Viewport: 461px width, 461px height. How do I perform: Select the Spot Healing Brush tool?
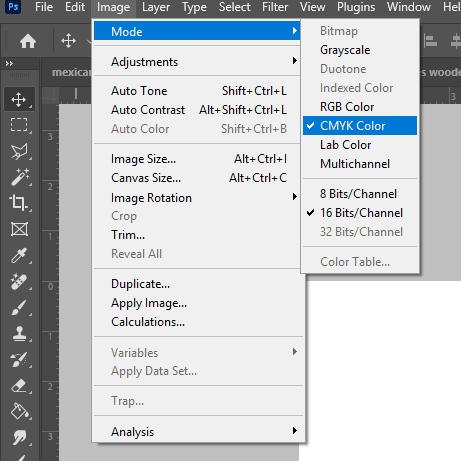click(x=19, y=281)
